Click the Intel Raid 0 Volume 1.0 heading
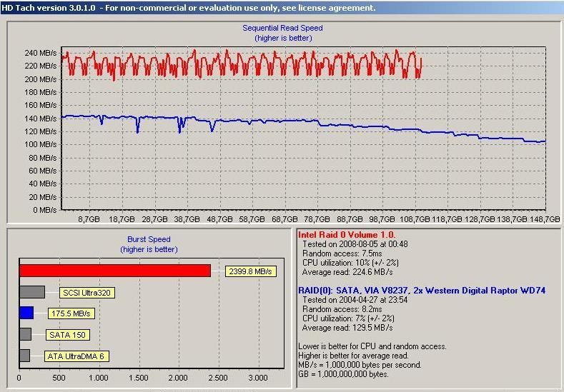This screenshot has width=564, height=392. pos(347,235)
